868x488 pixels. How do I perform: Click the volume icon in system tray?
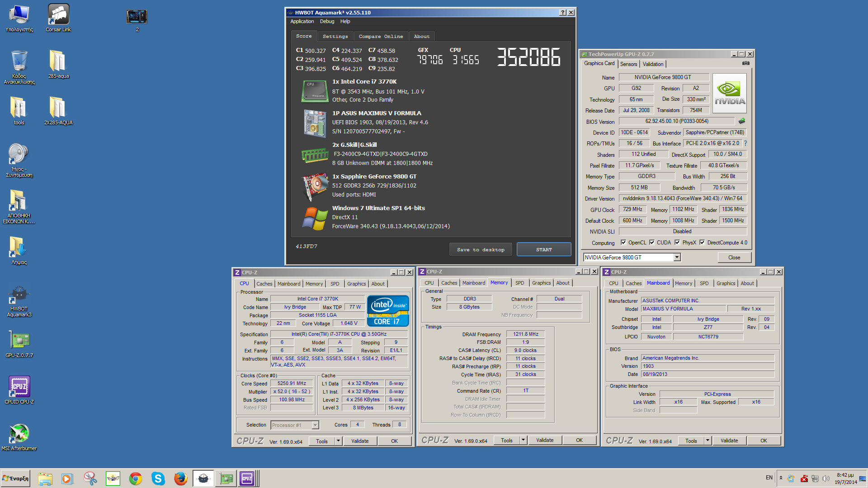826,479
